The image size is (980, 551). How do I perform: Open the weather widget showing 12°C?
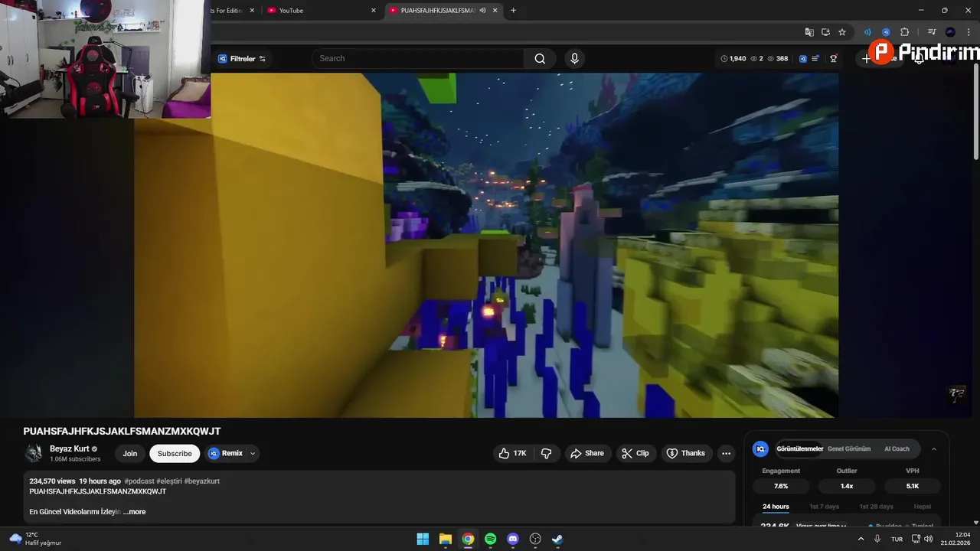(x=35, y=539)
